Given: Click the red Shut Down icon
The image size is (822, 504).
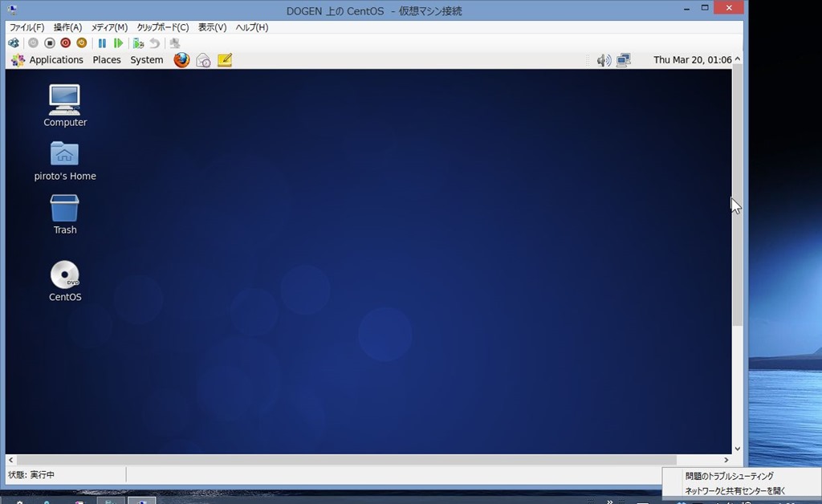Looking at the screenshot, I should [x=65, y=43].
